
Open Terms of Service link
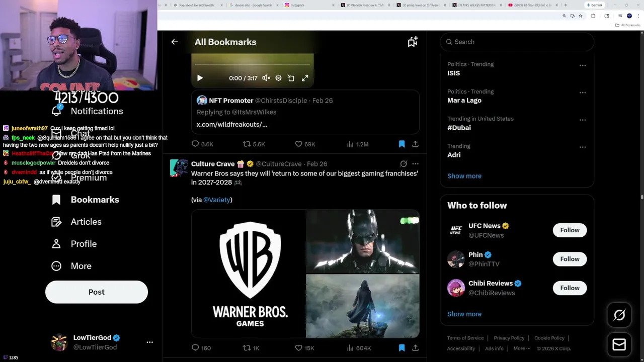(x=465, y=338)
